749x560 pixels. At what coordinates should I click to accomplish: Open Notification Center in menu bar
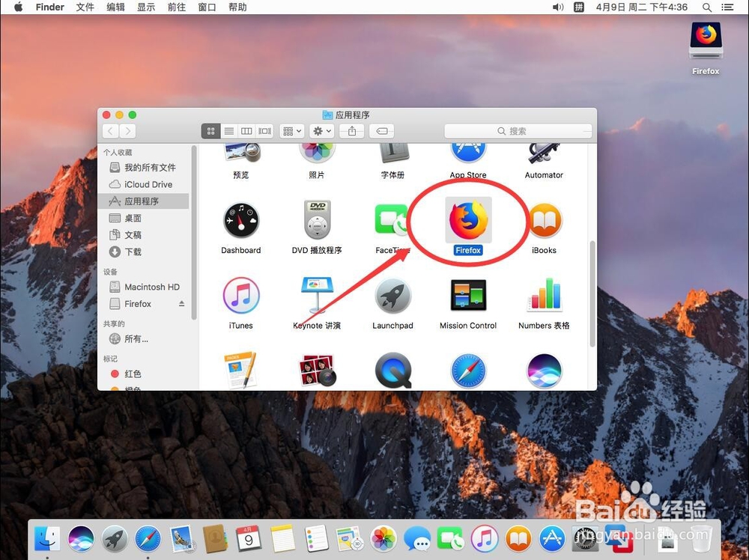[x=727, y=7]
